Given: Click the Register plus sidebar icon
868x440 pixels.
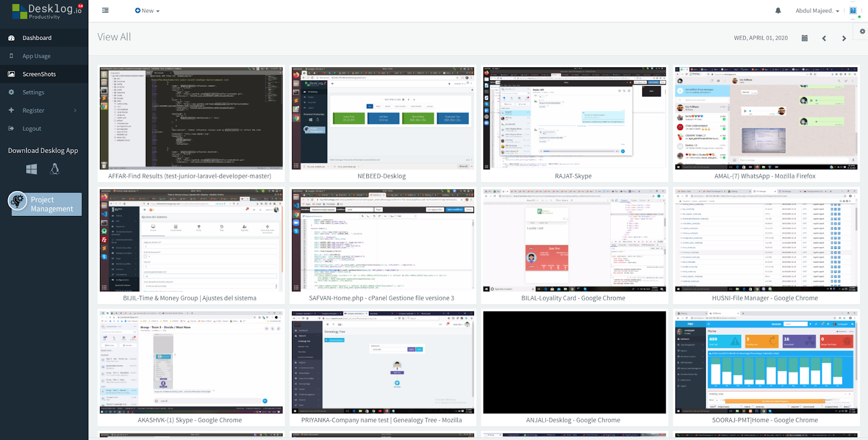Looking at the screenshot, I should point(11,110).
